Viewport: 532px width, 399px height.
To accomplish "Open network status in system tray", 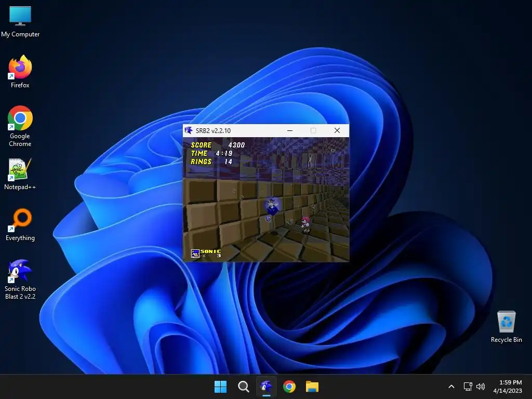I will (468, 387).
